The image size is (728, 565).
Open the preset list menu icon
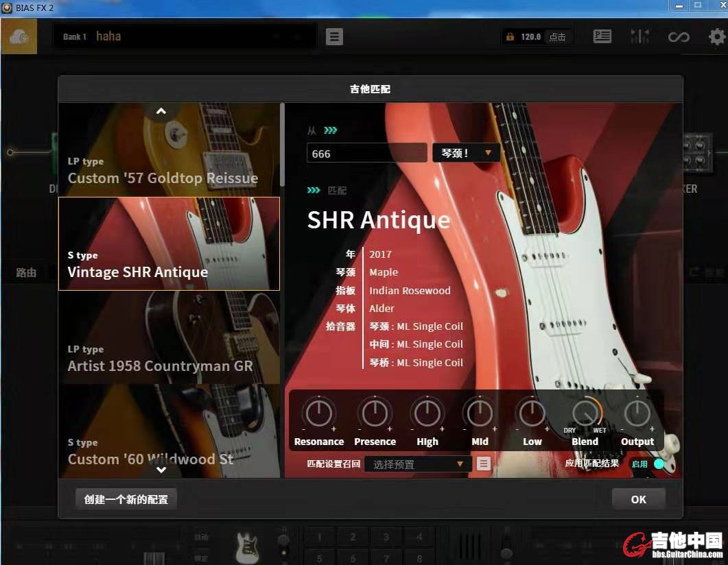334,37
